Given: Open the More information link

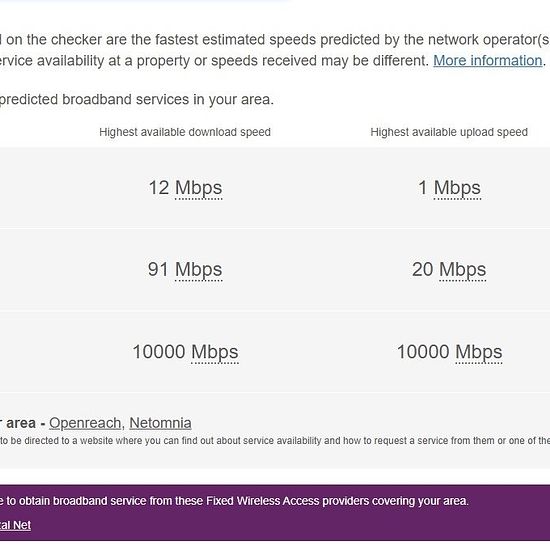Looking at the screenshot, I should (488, 61).
